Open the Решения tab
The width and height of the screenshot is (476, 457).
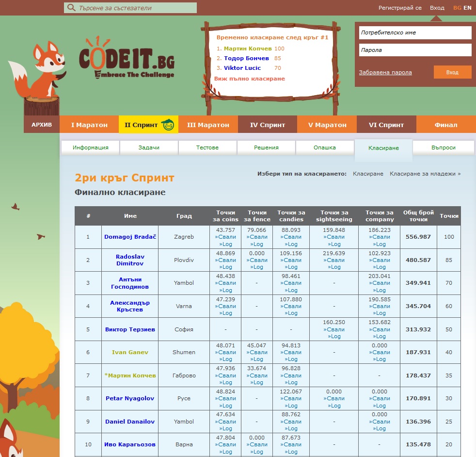pyautogui.click(x=266, y=147)
